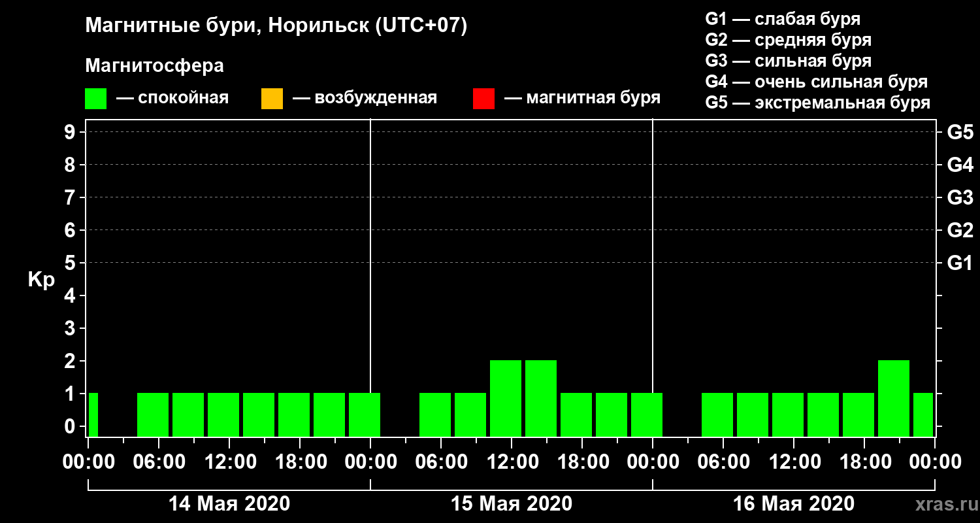Click the G5 label on the right axis

(960, 133)
